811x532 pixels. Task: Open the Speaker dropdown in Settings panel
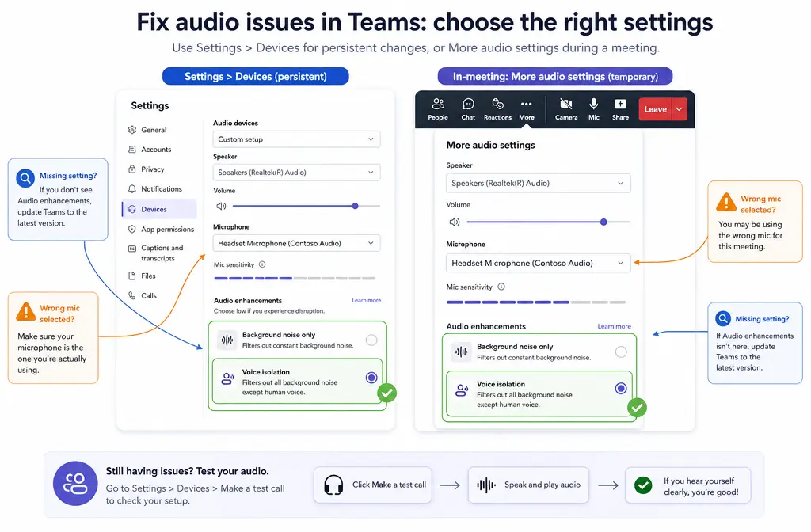pyautogui.click(x=296, y=172)
